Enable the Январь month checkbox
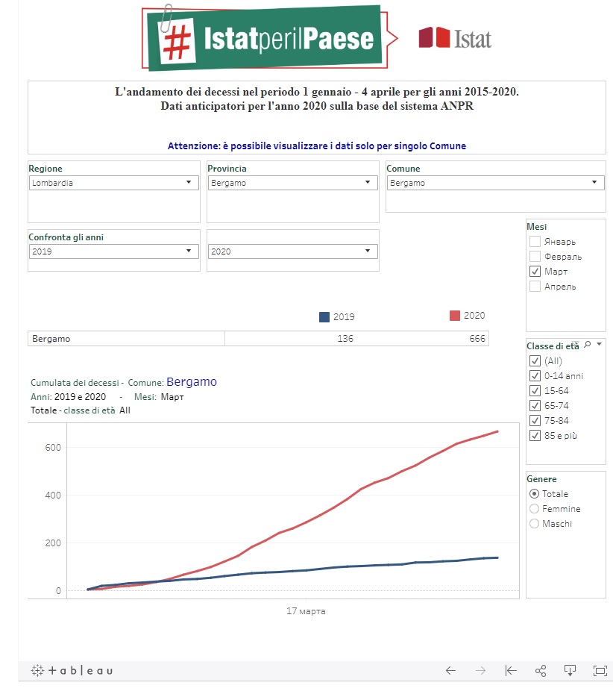This screenshot has height=700, width=613. 535,241
